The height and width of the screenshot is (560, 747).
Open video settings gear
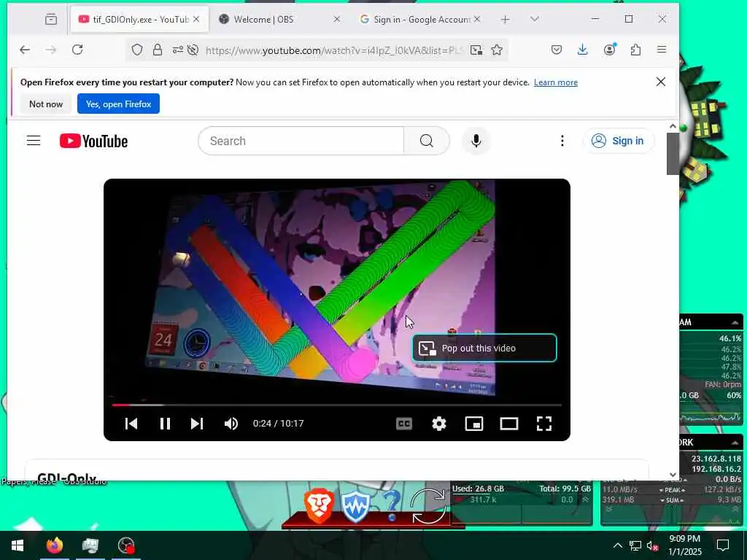point(438,424)
